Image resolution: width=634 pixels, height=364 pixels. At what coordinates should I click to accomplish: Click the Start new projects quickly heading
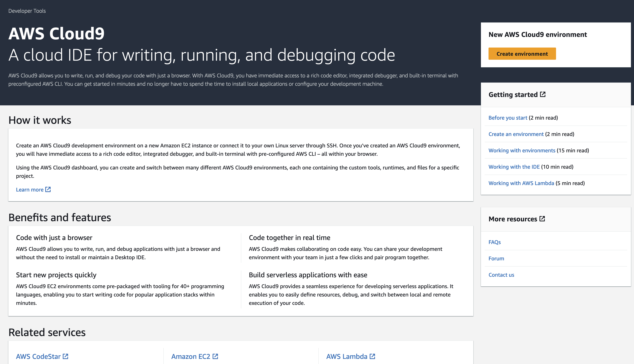[56, 275]
